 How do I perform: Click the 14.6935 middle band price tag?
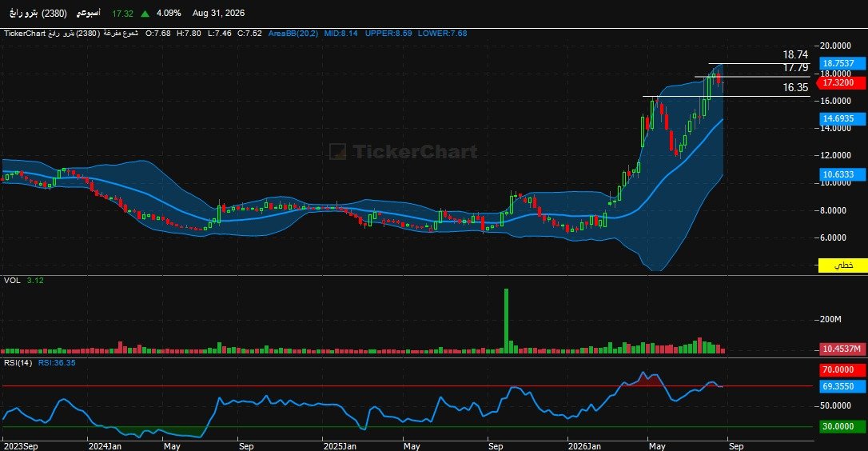click(x=842, y=118)
